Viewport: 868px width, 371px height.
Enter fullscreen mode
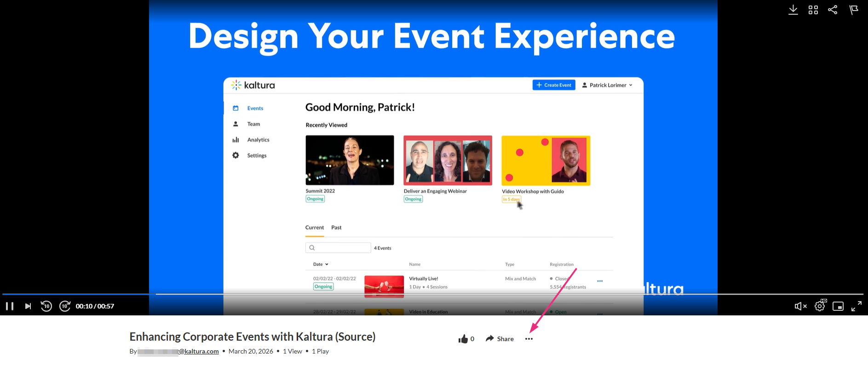tap(857, 306)
